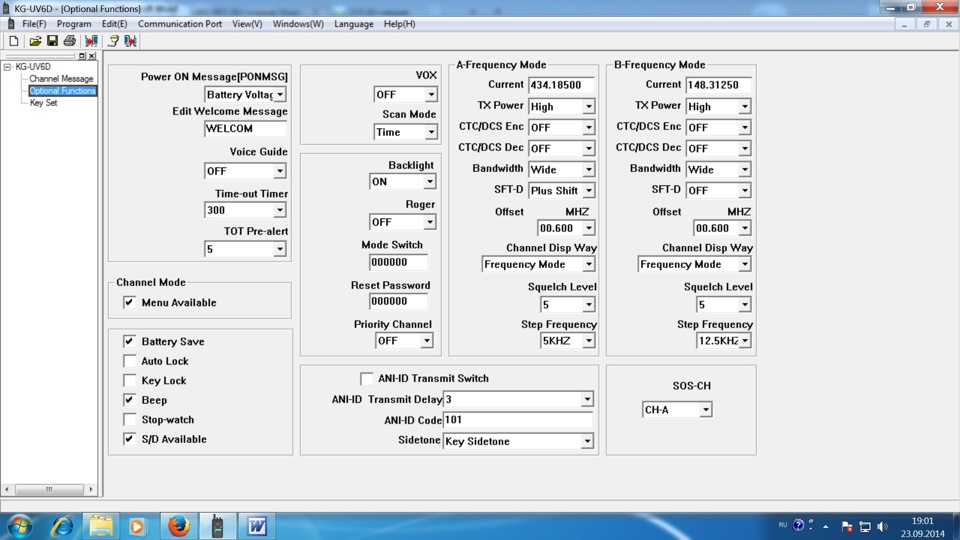Screen dimensions: 960x540
Task: Open the File(F) menu
Action: (34, 24)
